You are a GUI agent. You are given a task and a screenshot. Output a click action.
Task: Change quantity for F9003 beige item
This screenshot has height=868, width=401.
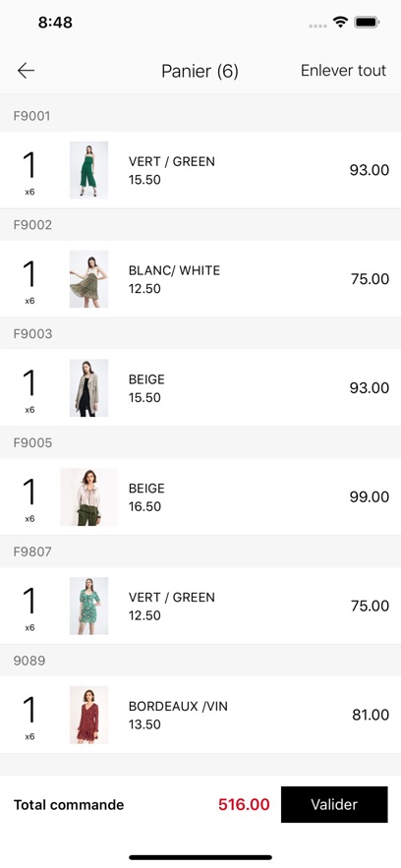(x=29, y=389)
